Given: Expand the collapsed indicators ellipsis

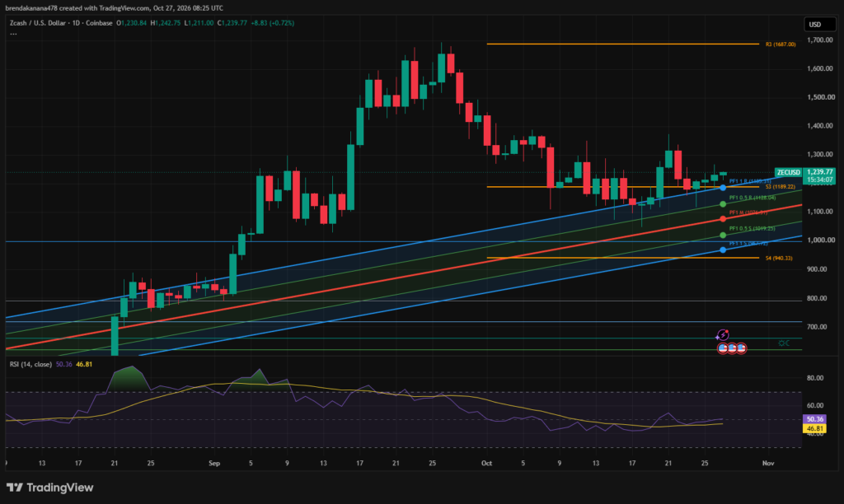Looking at the screenshot, I should pos(13,33).
